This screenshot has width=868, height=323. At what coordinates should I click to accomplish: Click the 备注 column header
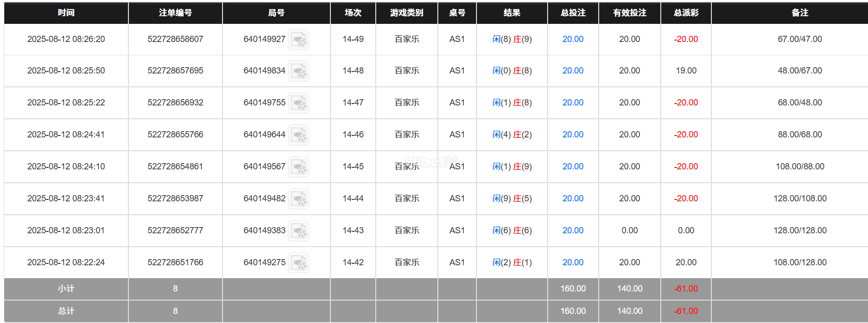tap(800, 13)
